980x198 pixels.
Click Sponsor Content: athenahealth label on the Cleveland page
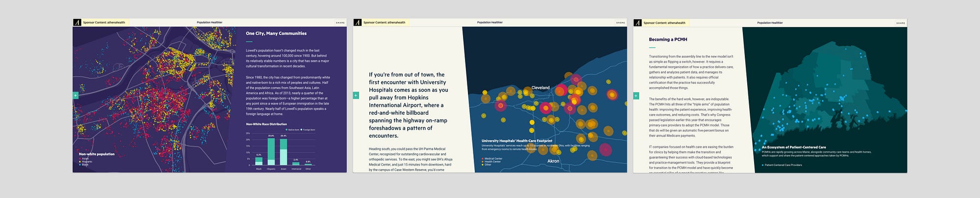384,23
